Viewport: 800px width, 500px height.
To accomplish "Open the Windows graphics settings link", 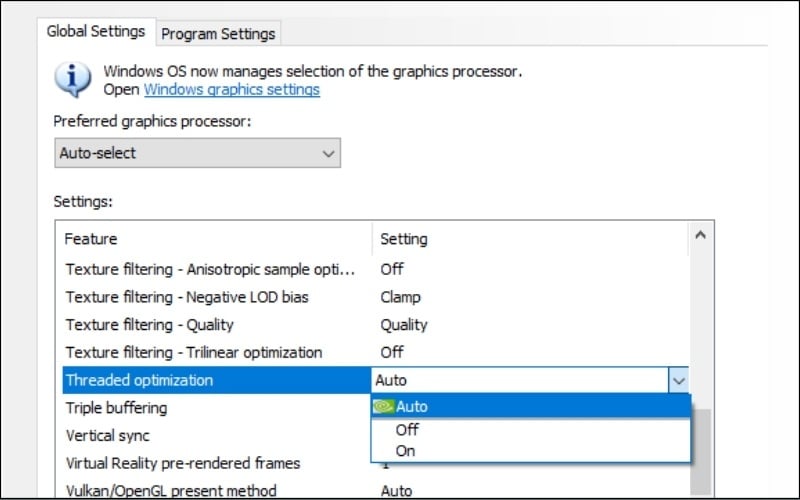I will [x=232, y=90].
